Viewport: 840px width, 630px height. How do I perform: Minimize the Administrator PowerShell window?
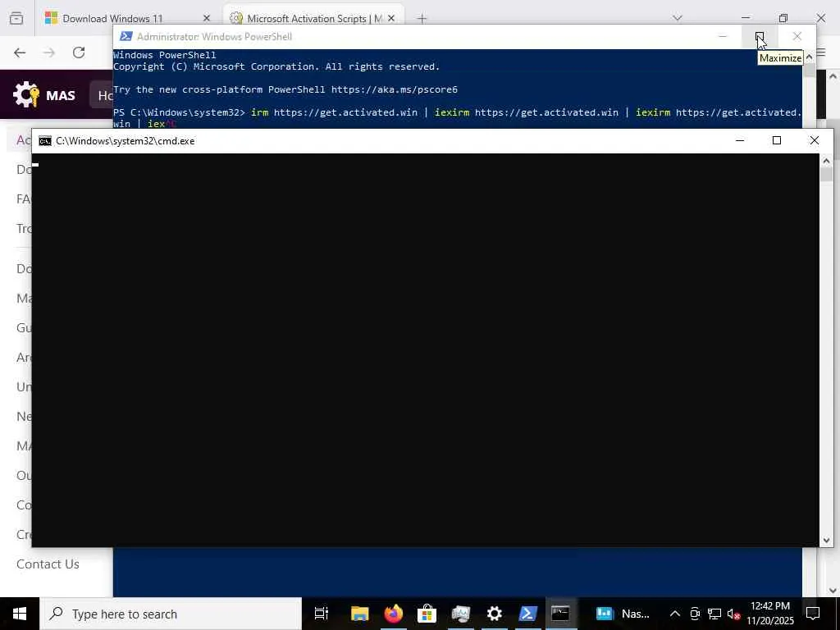pos(723,36)
